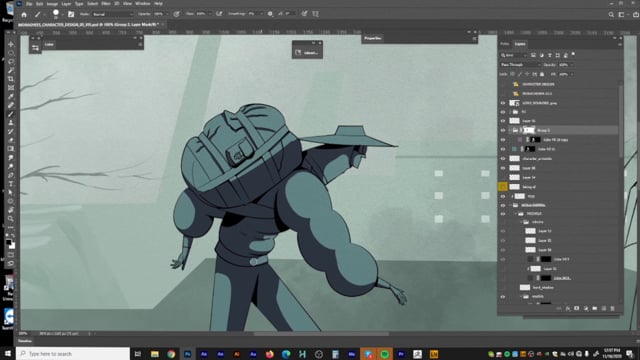Hide the Layer 53 layer
Screen dimensions: 640x360
(x=503, y=231)
